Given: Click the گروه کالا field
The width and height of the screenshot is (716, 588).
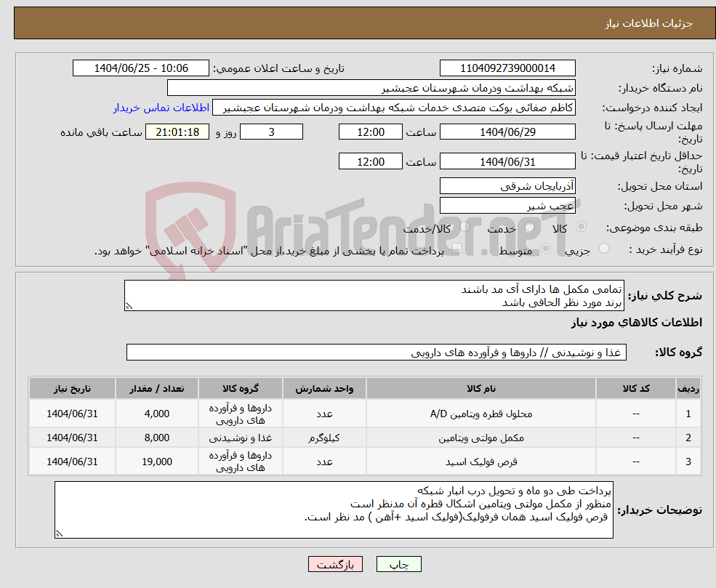Looking at the screenshot, I should pos(377,353).
